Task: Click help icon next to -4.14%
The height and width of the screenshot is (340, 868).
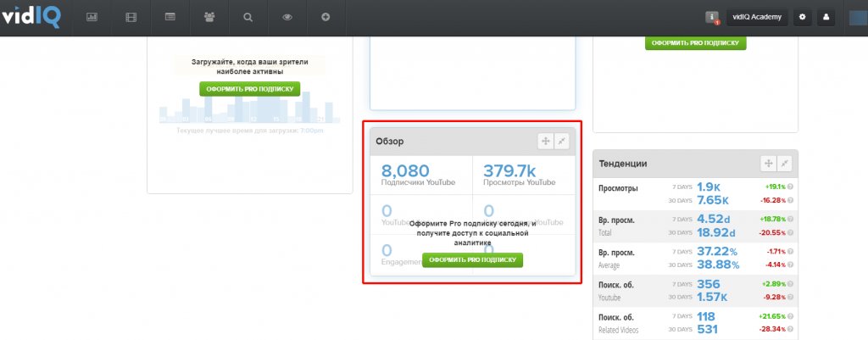Action: pyautogui.click(x=791, y=265)
